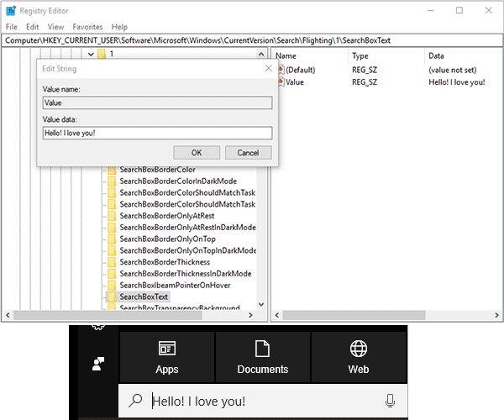This screenshot has height=420, width=504.
Task: Click folder icon next to SearchBoxBorderColorInDarkMode
Action: (112, 181)
